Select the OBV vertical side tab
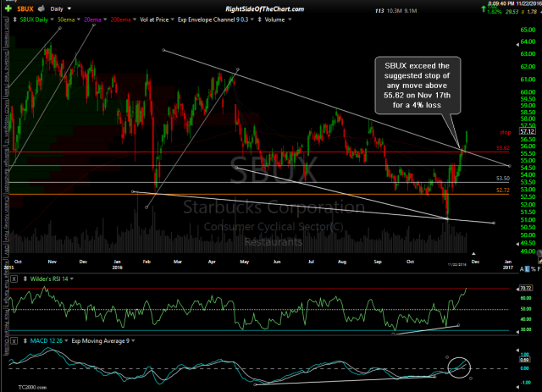The width and height of the screenshot is (542, 392). click(6, 251)
